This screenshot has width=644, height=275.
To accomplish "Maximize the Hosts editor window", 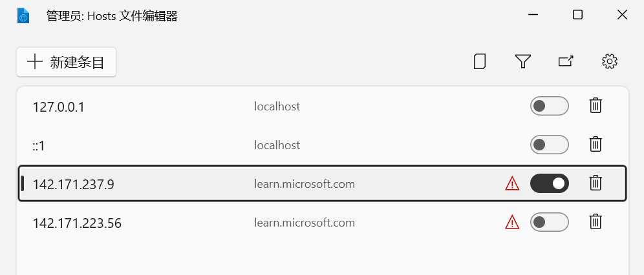I will click(x=577, y=15).
